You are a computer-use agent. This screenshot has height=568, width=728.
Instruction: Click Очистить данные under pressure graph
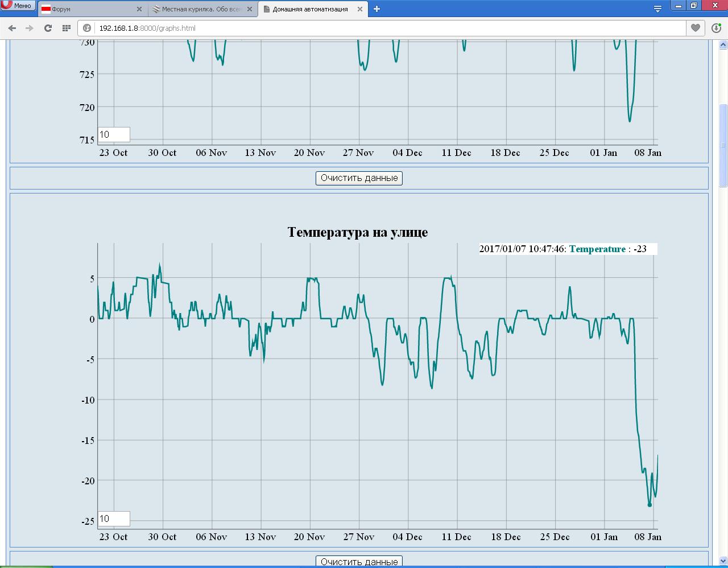coord(359,178)
